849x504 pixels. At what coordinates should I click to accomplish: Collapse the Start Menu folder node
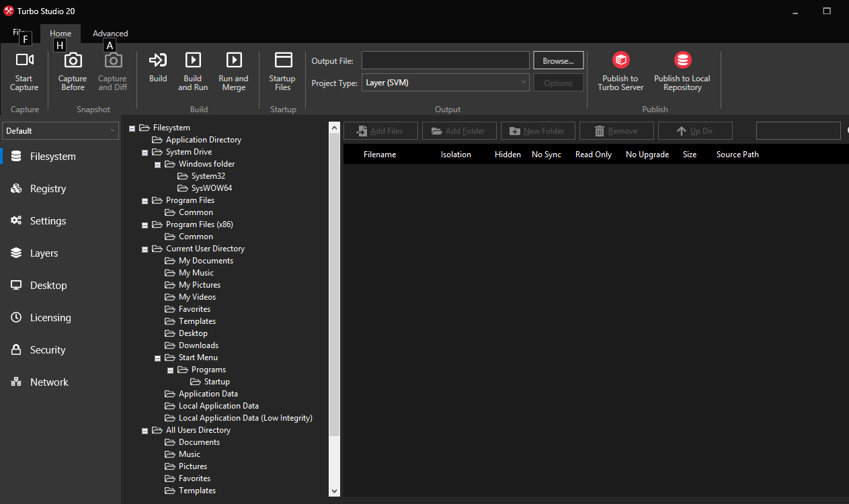point(158,358)
